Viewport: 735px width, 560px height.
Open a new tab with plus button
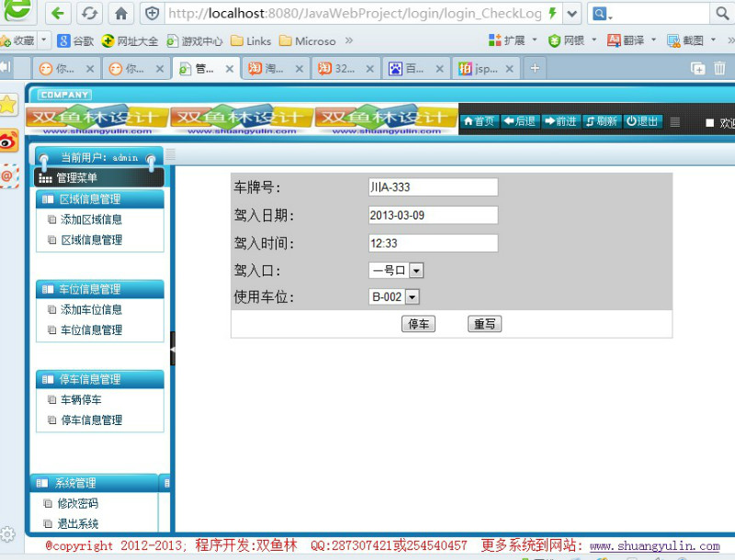pyautogui.click(x=535, y=68)
